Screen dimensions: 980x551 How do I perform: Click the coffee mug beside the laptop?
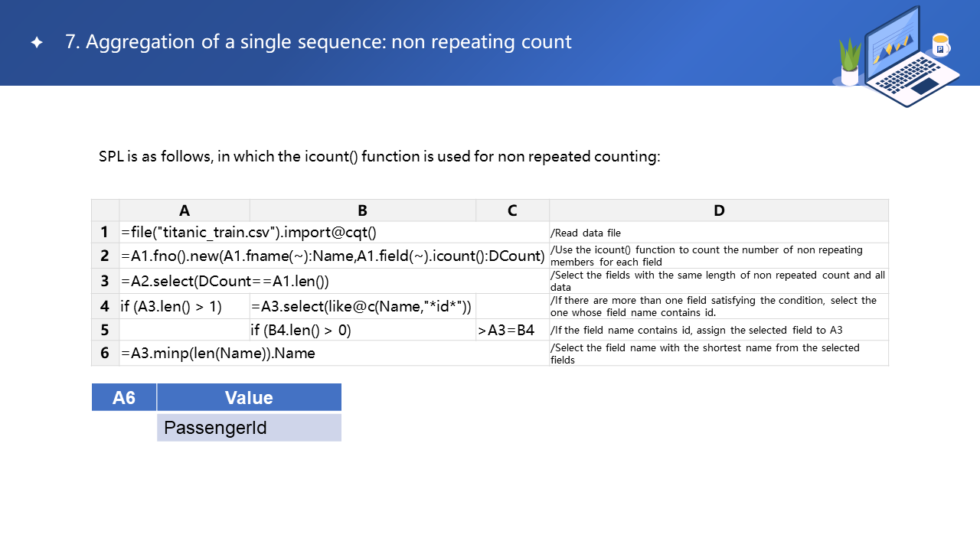tap(940, 45)
